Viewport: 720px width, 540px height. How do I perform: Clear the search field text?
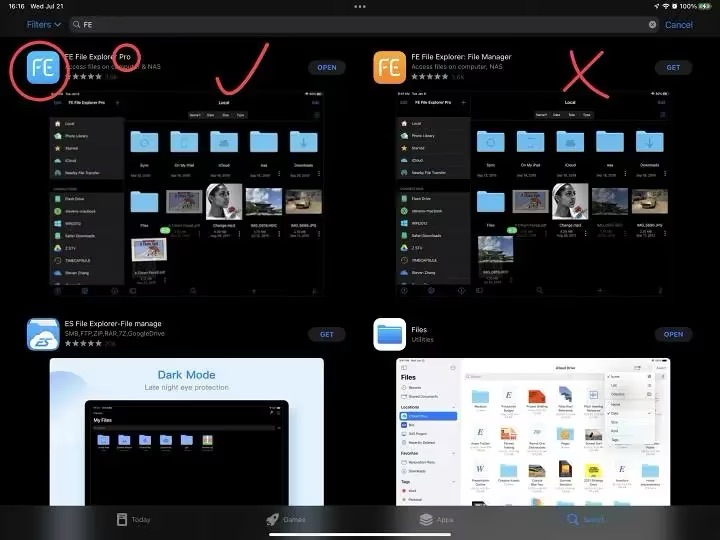tap(653, 24)
